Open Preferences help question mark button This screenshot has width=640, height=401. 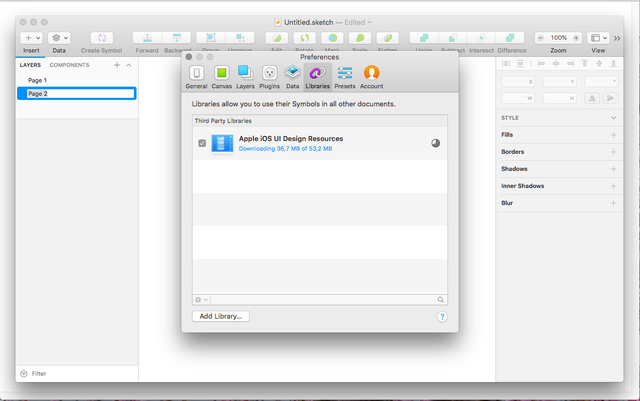point(442,317)
